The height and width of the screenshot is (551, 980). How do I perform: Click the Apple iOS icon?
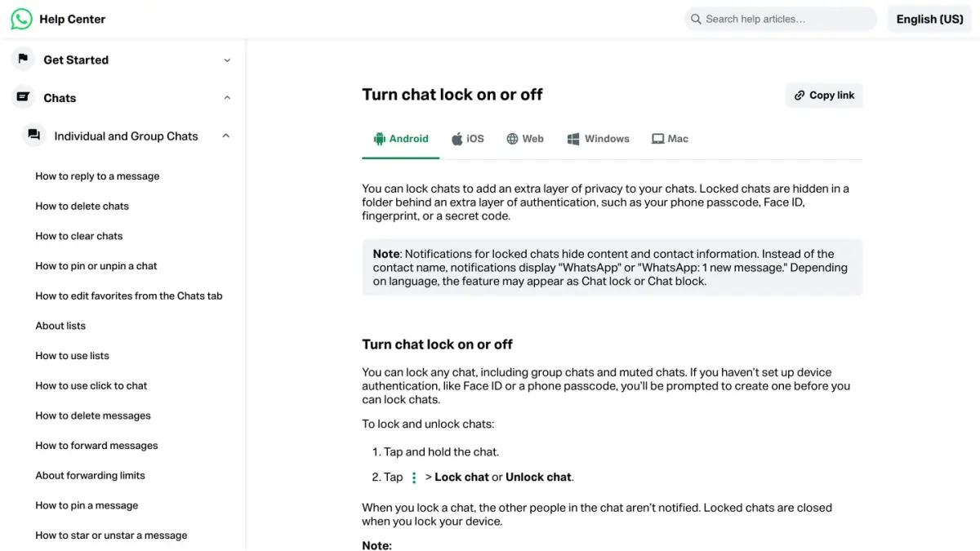tap(457, 139)
